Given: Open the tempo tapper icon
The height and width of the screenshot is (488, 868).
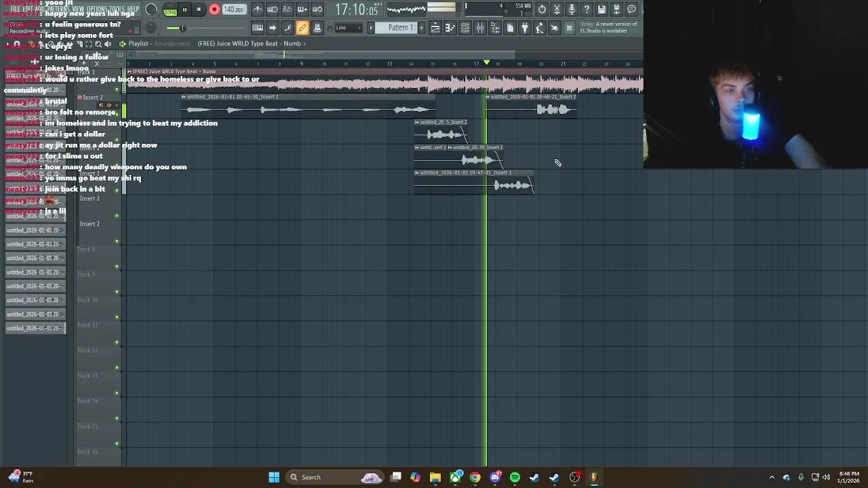Looking at the screenshot, I should 540,28.
